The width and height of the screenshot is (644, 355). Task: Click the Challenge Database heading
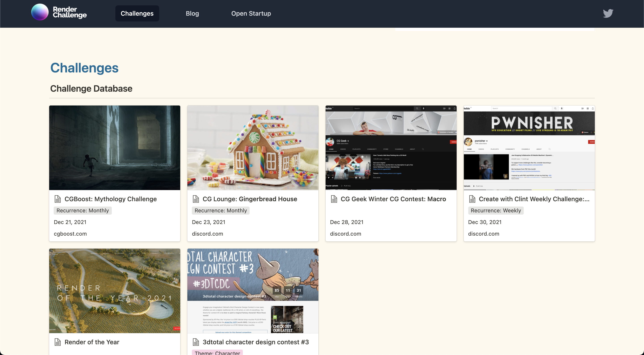point(91,89)
